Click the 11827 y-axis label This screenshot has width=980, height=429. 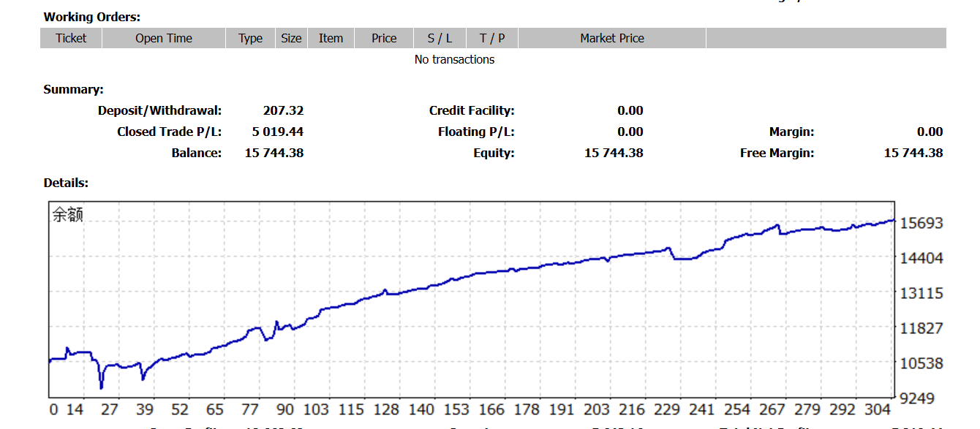921,328
